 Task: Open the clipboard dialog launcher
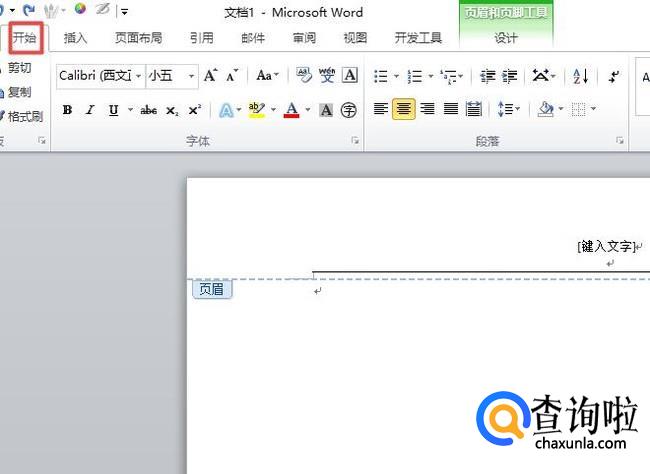pyautogui.click(x=41, y=141)
